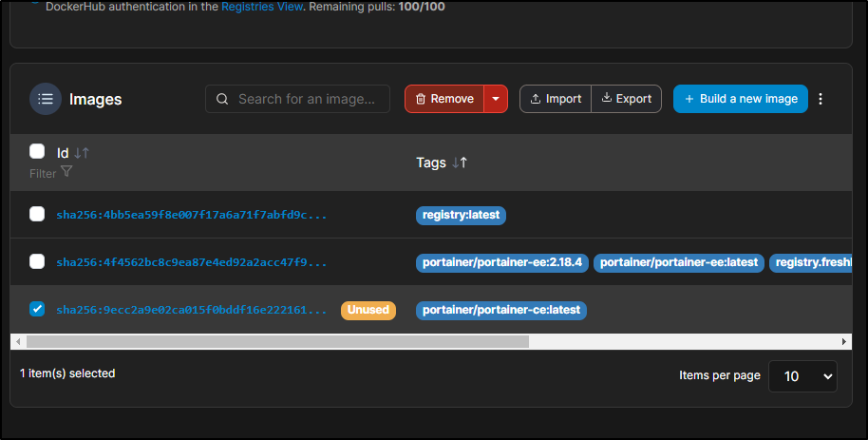Viewport: 868px width, 440px height.
Task: Click the Search for an image field
Action: coord(298,99)
